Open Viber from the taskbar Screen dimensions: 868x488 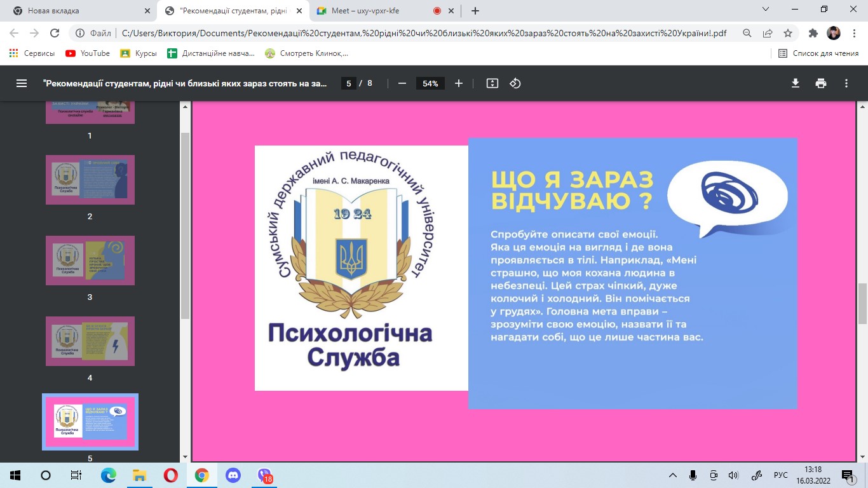coord(264,475)
